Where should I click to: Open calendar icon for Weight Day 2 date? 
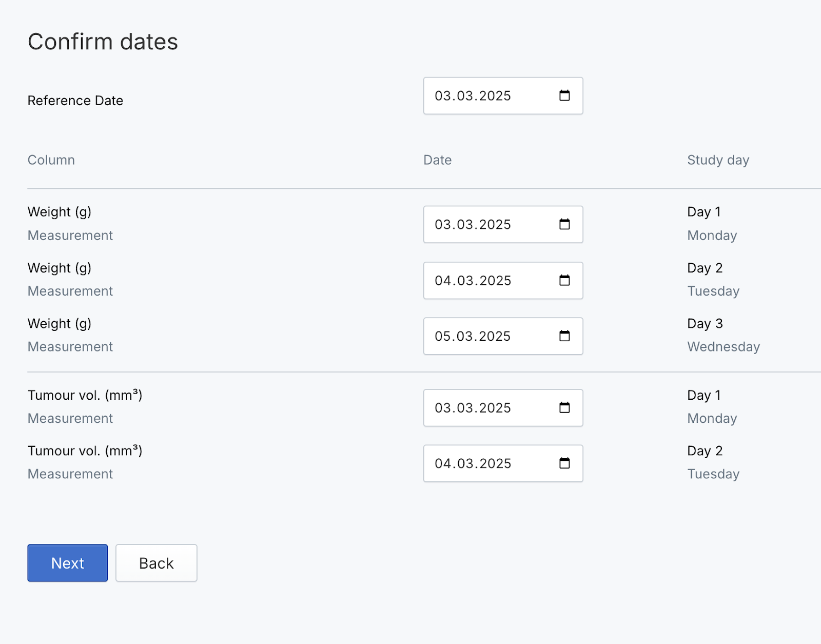[x=564, y=280]
